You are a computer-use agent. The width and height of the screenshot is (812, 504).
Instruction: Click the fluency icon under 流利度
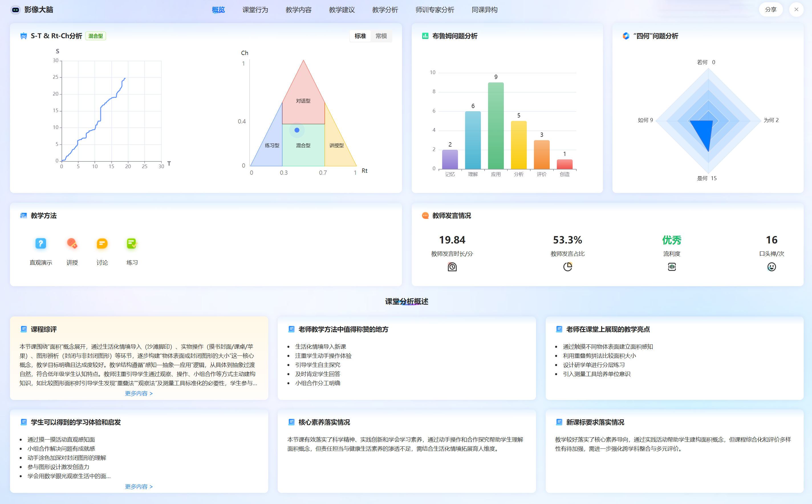pyautogui.click(x=672, y=267)
